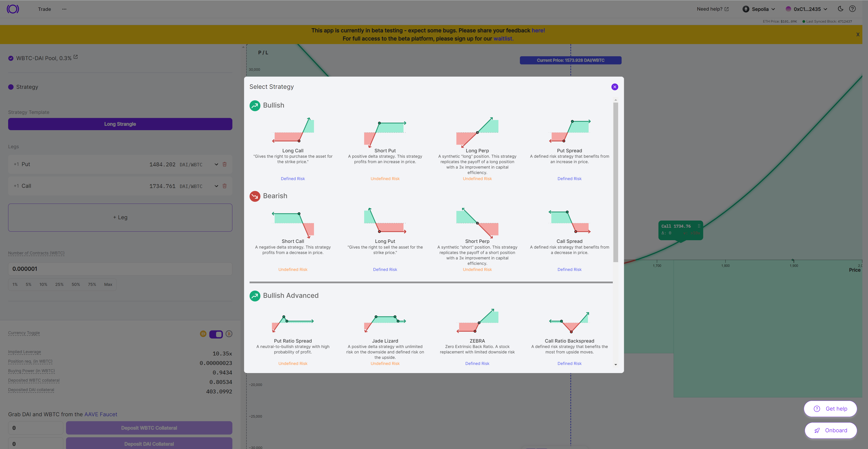Open the Long Strangle strategy template
Viewport: 868px width, 449px height.
click(x=120, y=124)
